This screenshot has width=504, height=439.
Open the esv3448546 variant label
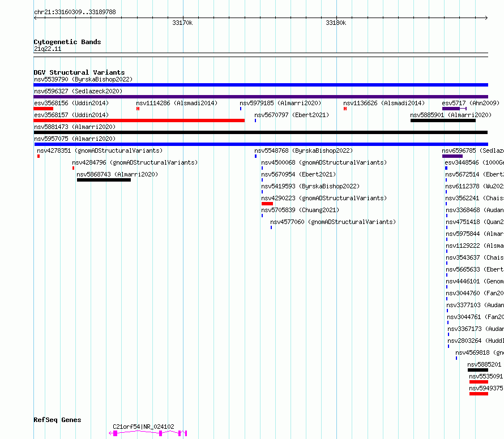[475, 162]
